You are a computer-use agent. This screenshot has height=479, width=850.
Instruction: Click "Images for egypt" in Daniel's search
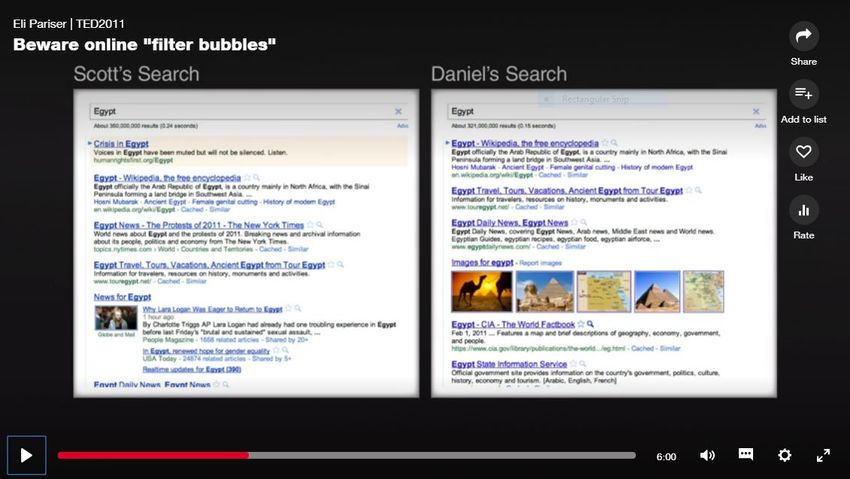click(x=482, y=262)
